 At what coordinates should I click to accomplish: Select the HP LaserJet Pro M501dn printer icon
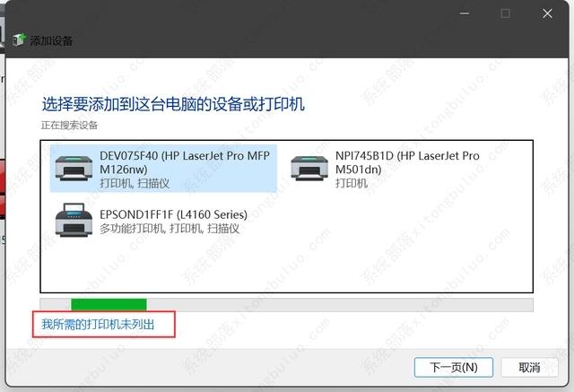[309, 168]
